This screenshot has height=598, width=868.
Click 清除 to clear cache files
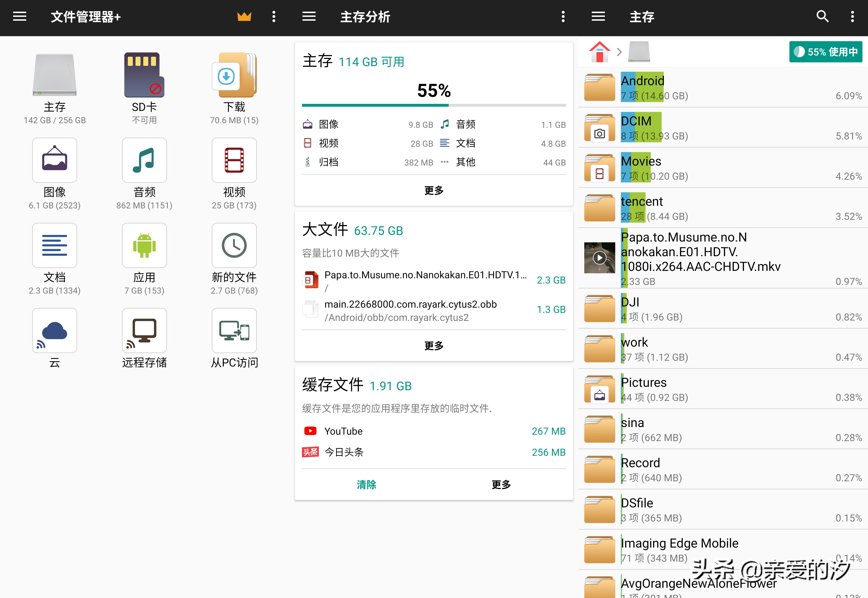tap(366, 485)
